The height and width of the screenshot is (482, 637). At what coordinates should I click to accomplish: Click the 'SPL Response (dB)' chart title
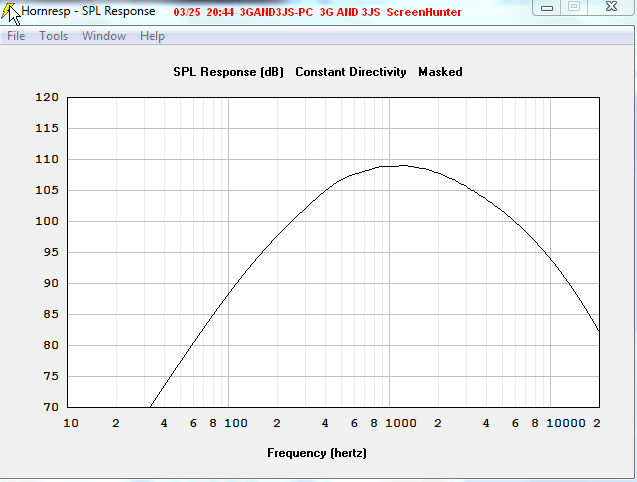(x=228, y=72)
